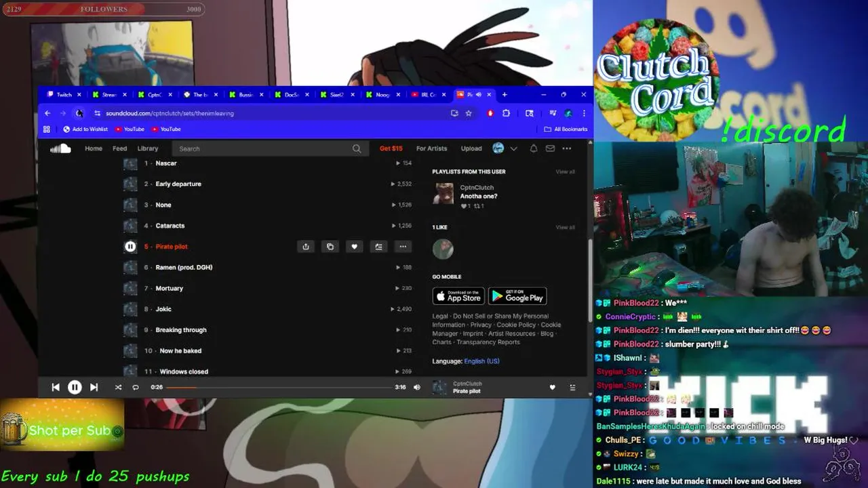This screenshot has height=488, width=868.
Task: Open Chrome three-dot menu
Action: coord(584,113)
